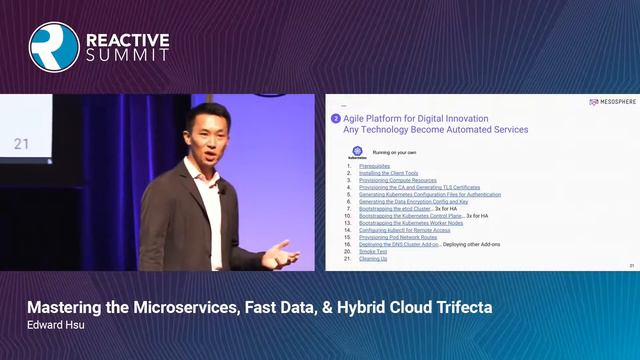640x360 pixels.
Task: Open the Cleaning Up link
Action: 373,259
